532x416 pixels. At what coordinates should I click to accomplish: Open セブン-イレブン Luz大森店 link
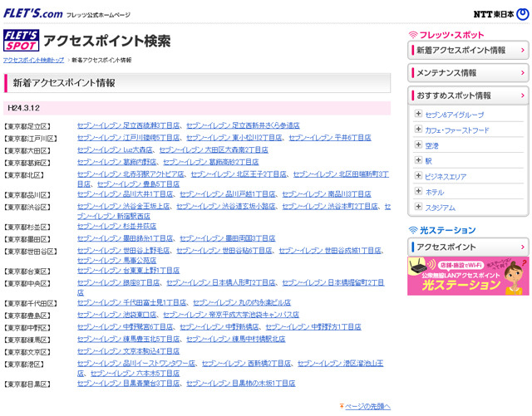115,149
